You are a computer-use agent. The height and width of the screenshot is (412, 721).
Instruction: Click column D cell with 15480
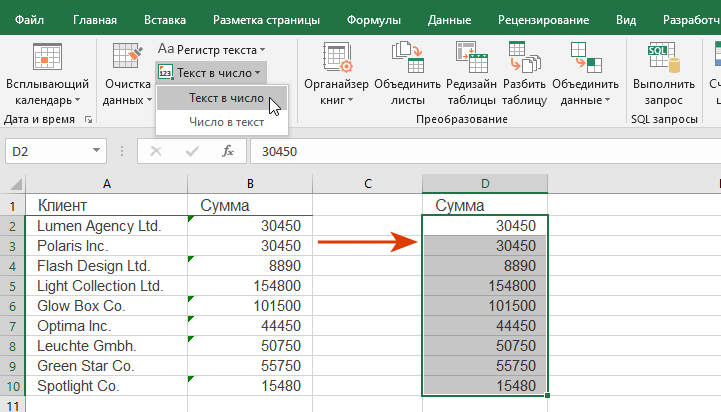click(485, 386)
